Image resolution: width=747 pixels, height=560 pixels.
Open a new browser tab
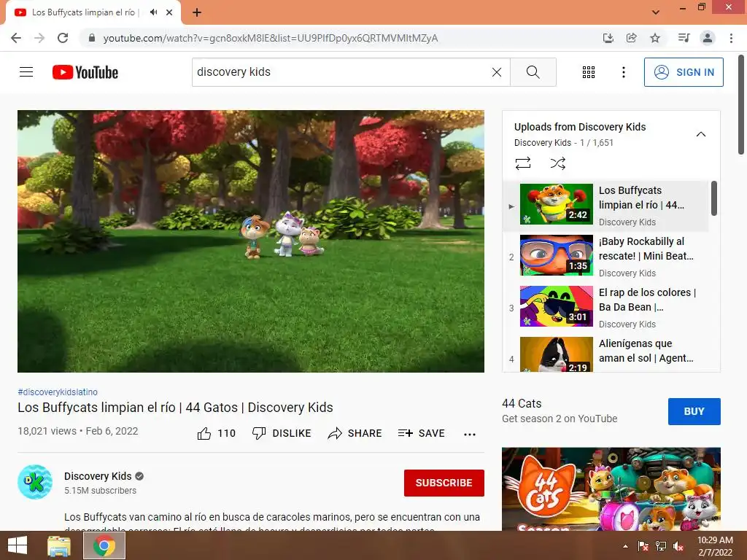coord(197,12)
